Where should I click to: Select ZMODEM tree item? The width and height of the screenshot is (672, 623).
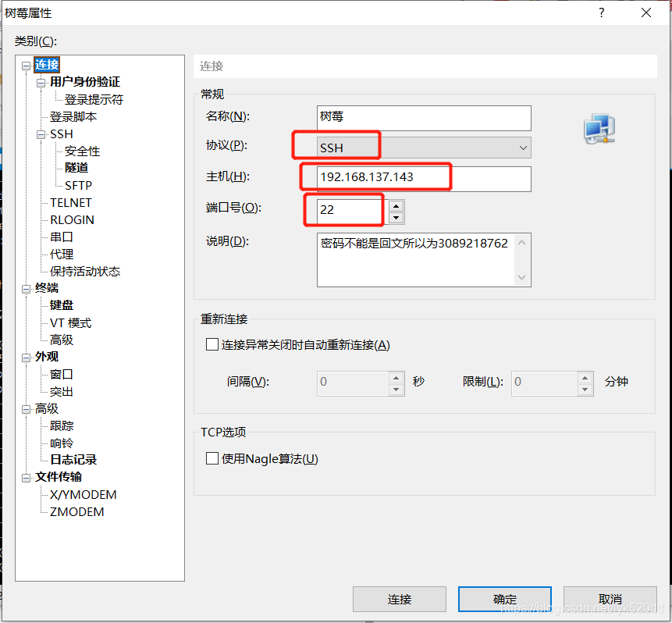[76, 511]
